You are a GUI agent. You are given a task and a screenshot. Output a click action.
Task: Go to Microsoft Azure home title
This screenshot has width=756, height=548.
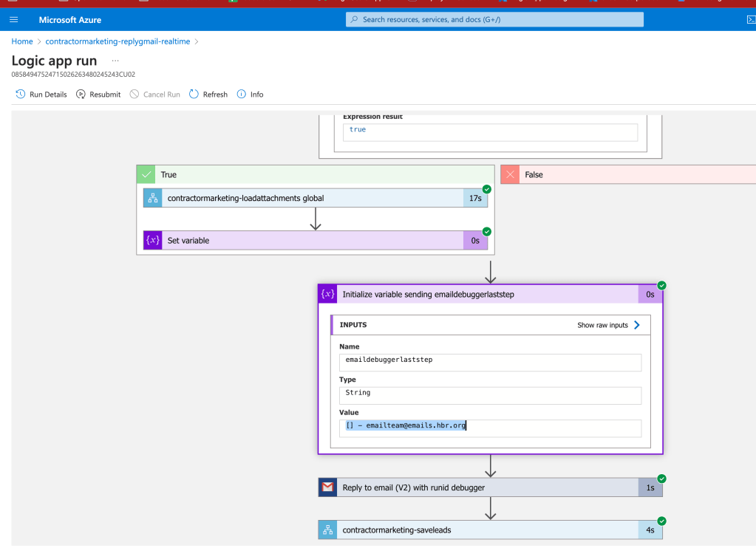pyautogui.click(x=70, y=20)
